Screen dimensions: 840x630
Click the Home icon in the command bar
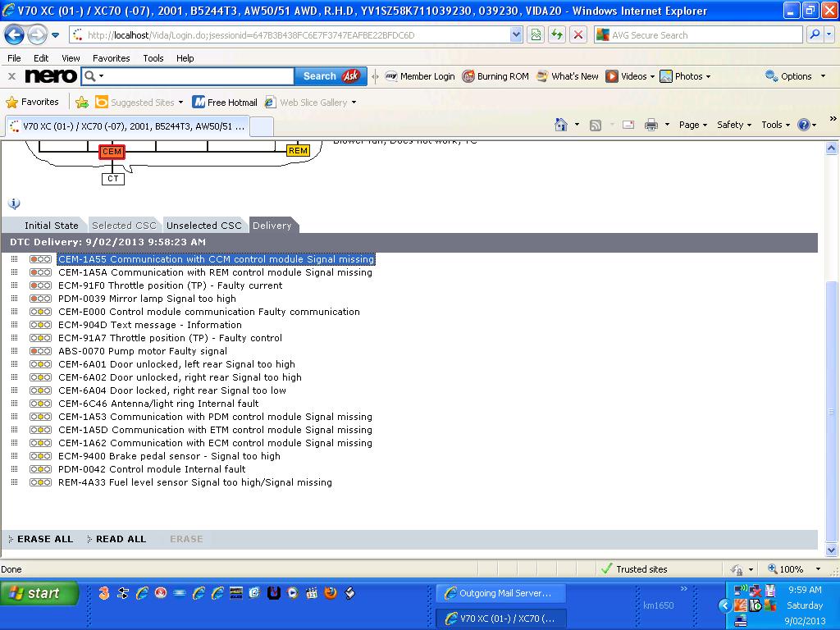tap(561, 125)
